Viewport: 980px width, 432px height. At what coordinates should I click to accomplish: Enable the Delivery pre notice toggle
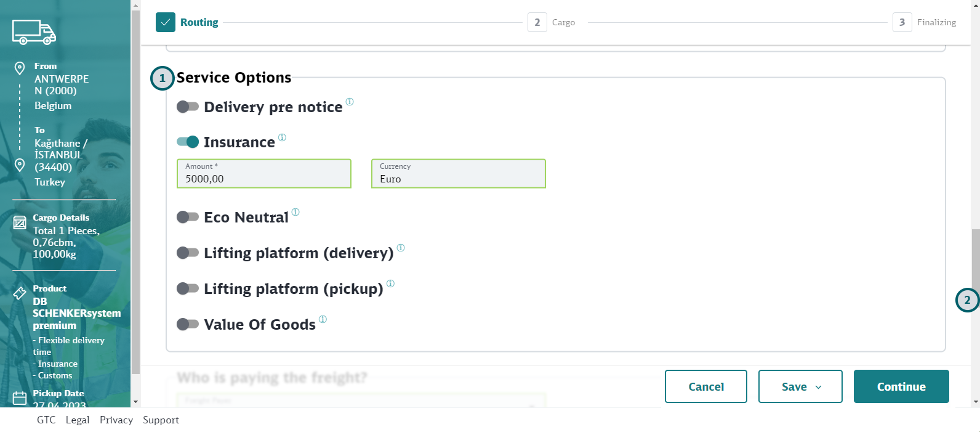188,107
